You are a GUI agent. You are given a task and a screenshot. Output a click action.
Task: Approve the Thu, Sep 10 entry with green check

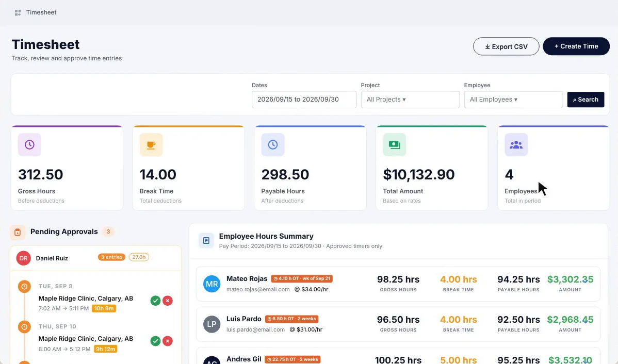(x=155, y=341)
